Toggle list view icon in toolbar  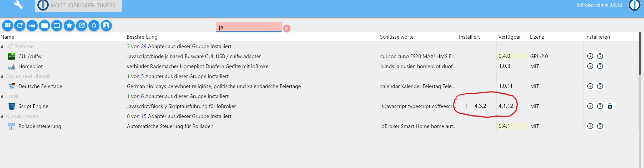pyautogui.click(x=32, y=26)
